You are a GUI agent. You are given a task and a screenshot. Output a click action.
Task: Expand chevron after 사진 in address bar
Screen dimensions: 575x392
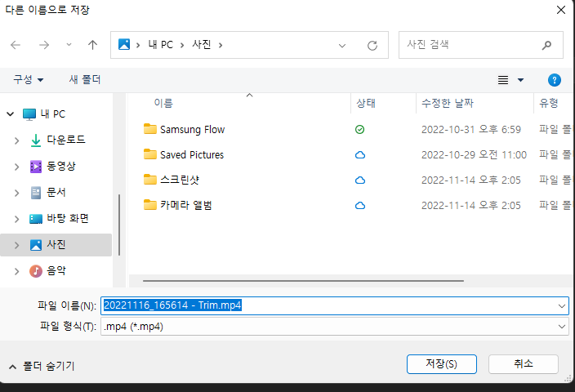(221, 45)
